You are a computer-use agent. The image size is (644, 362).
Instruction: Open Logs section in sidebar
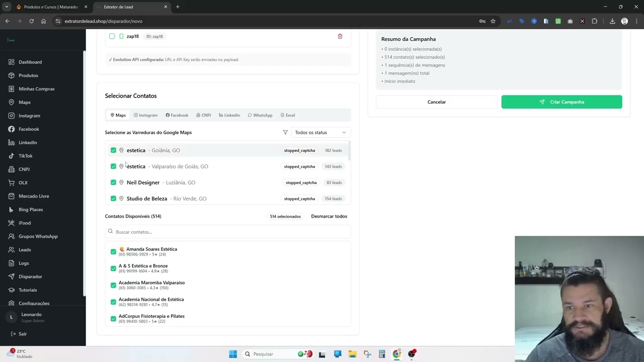(24, 263)
